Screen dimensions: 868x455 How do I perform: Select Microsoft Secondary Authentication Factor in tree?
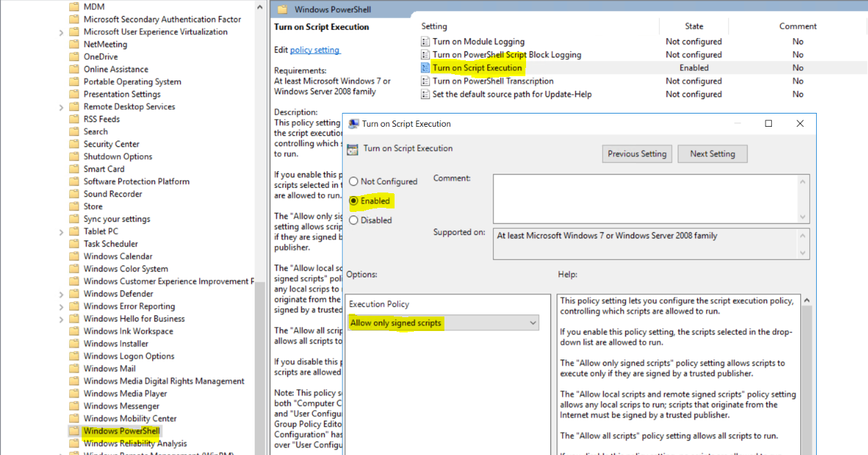[x=163, y=19]
